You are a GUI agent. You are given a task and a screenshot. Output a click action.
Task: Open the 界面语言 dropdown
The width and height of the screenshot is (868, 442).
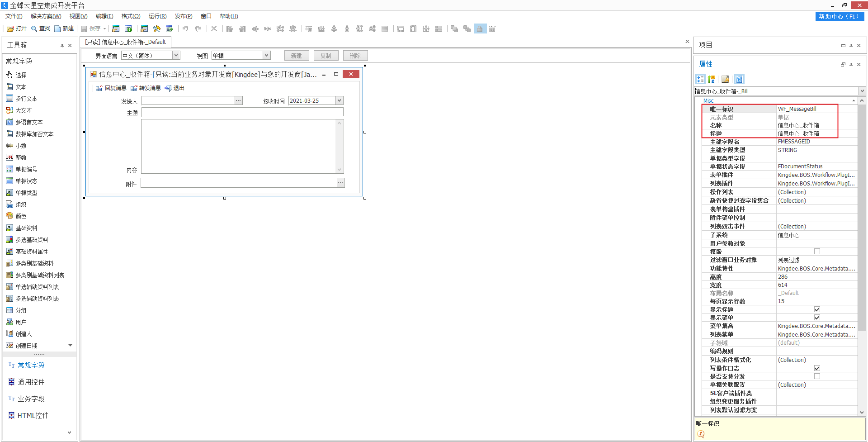176,55
